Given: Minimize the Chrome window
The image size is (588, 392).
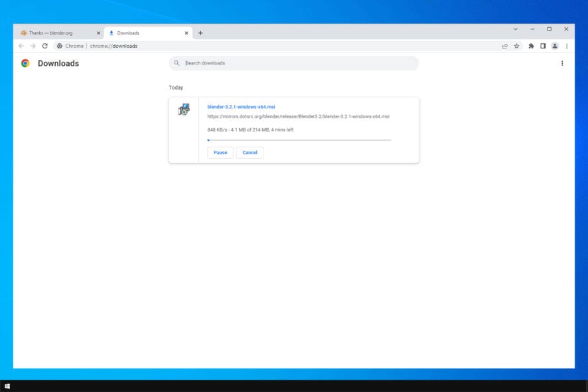Looking at the screenshot, I should [x=532, y=29].
